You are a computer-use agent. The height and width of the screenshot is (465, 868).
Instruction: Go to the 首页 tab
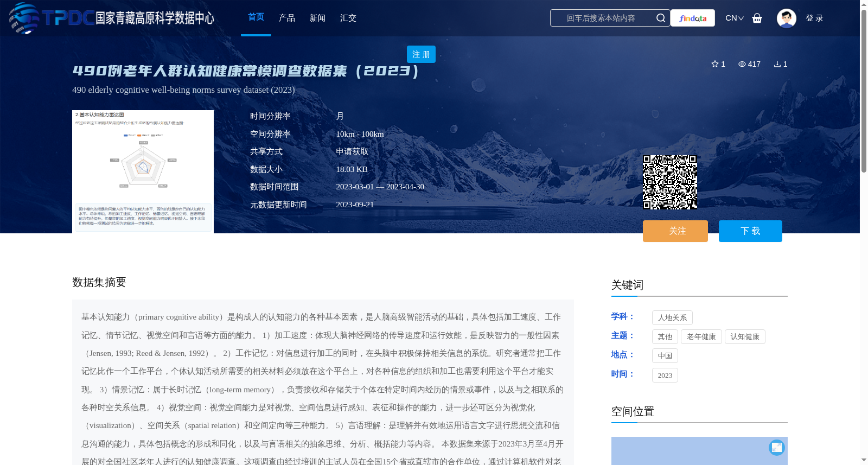point(256,17)
